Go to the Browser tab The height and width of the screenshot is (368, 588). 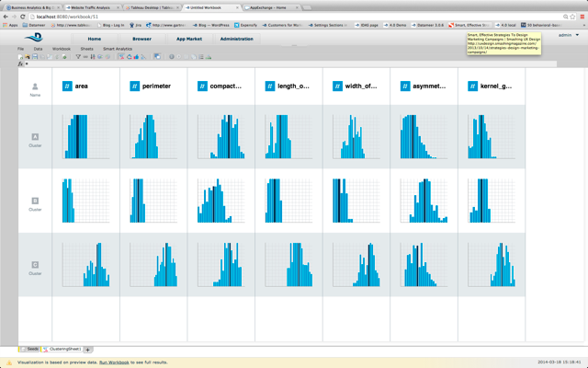click(x=141, y=39)
